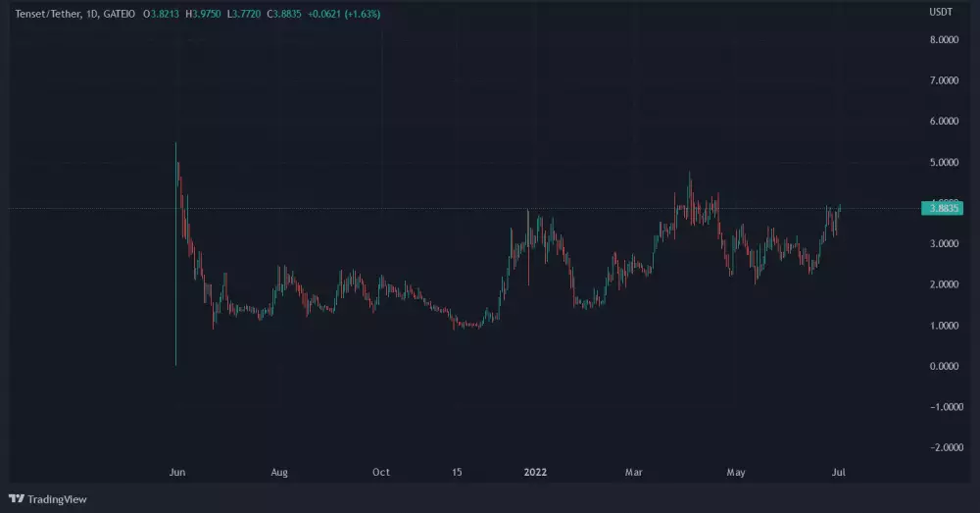Click the 2.0000 price axis label

(x=944, y=284)
